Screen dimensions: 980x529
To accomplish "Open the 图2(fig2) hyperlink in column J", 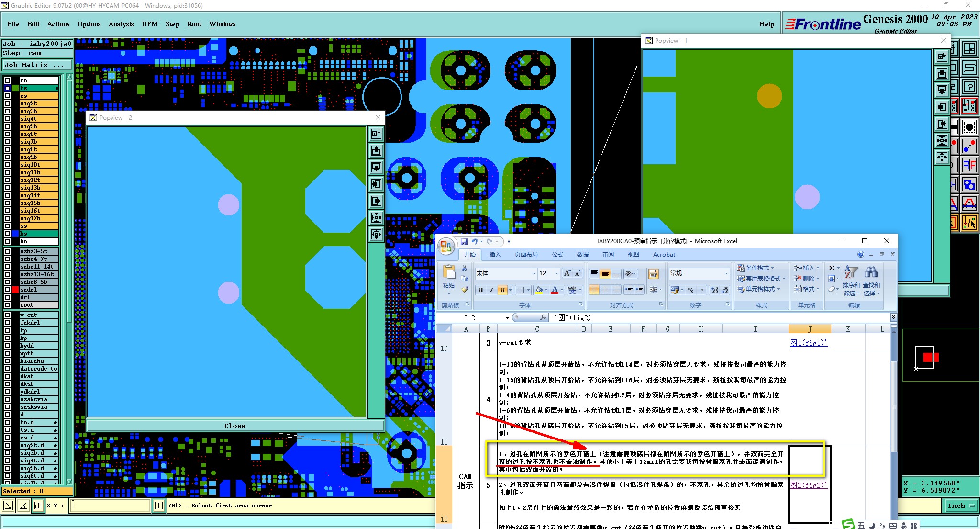I will click(808, 485).
